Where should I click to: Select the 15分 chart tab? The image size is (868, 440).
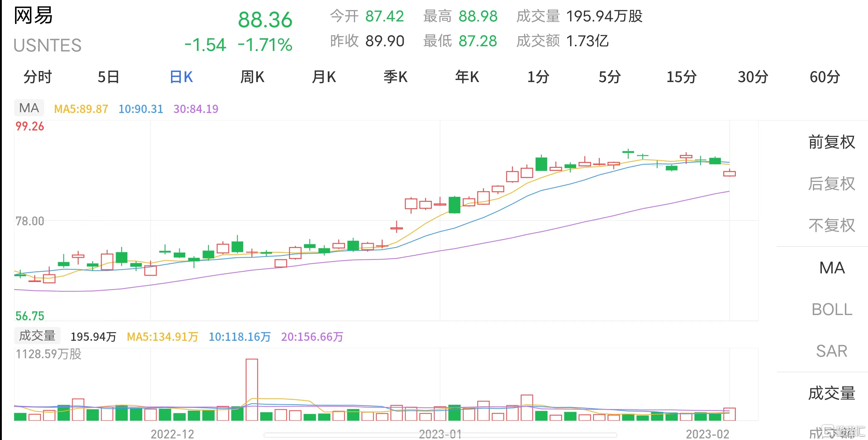(x=682, y=77)
